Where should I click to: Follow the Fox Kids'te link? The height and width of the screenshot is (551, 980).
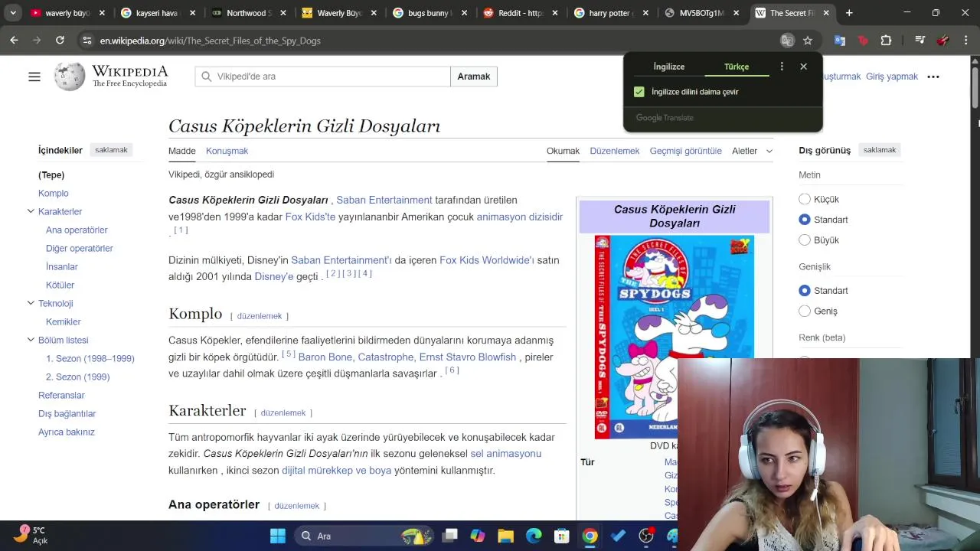pos(310,217)
